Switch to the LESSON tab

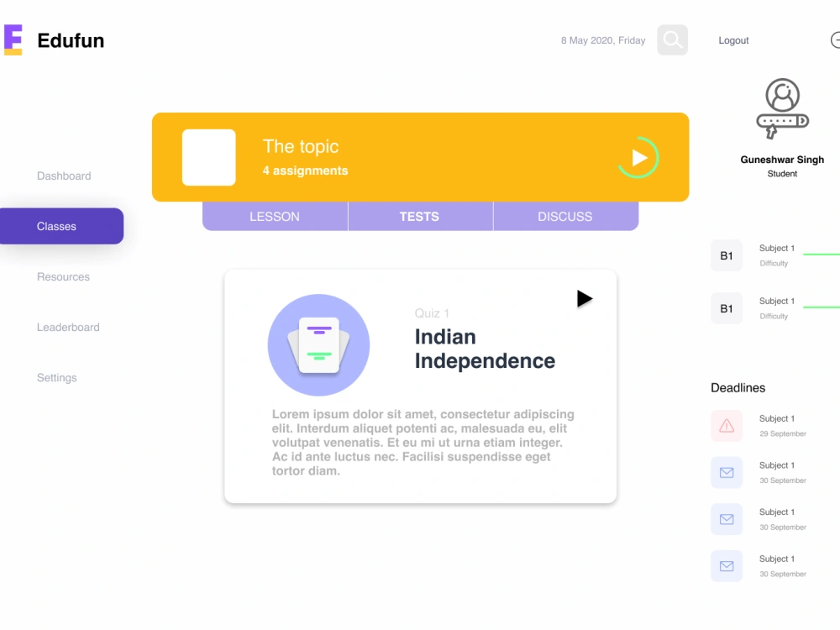[275, 217]
